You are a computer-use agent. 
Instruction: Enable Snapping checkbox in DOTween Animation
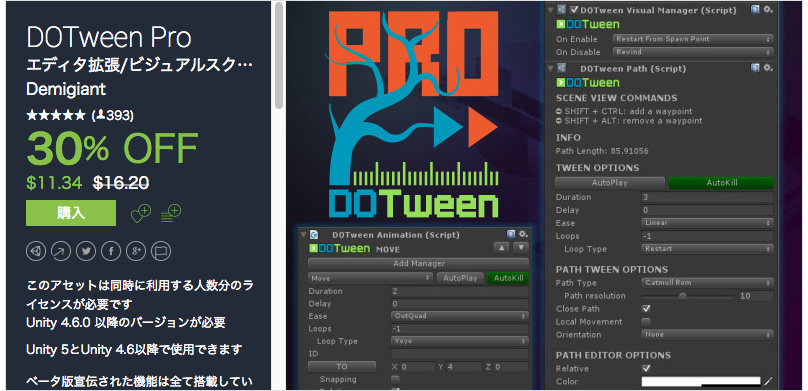tap(395, 380)
